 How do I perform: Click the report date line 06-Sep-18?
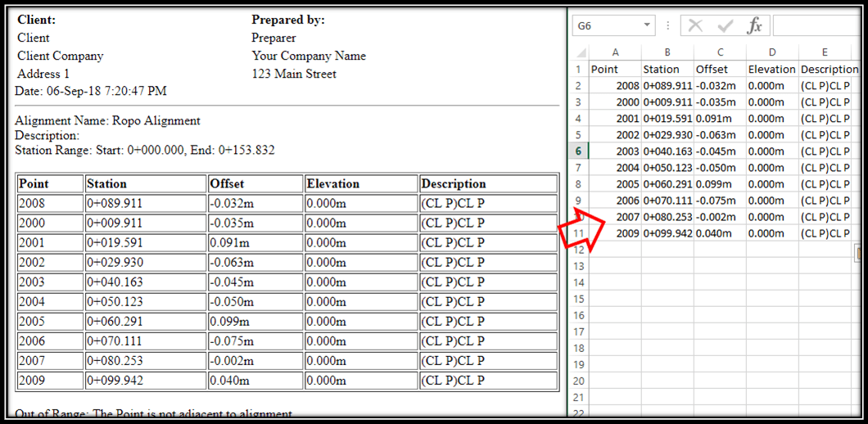pos(91,92)
